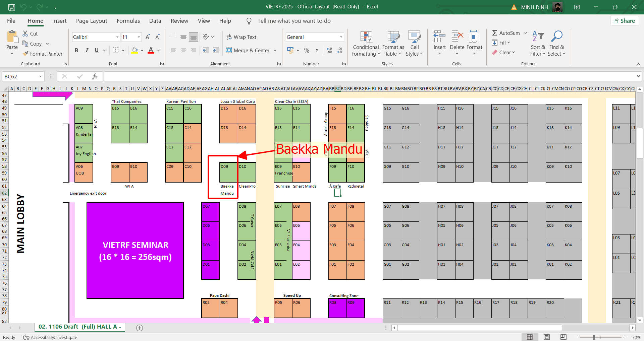The height and width of the screenshot is (341, 644).
Task: Click the Tell me what you want search box
Action: pyautogui.click(x=294, y=21)
